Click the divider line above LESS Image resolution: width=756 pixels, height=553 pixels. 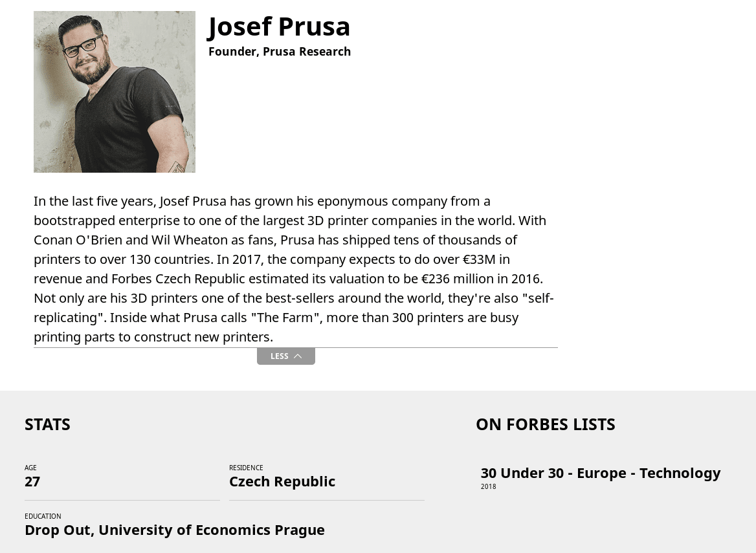pyautogui.click(x=296, y=348)
